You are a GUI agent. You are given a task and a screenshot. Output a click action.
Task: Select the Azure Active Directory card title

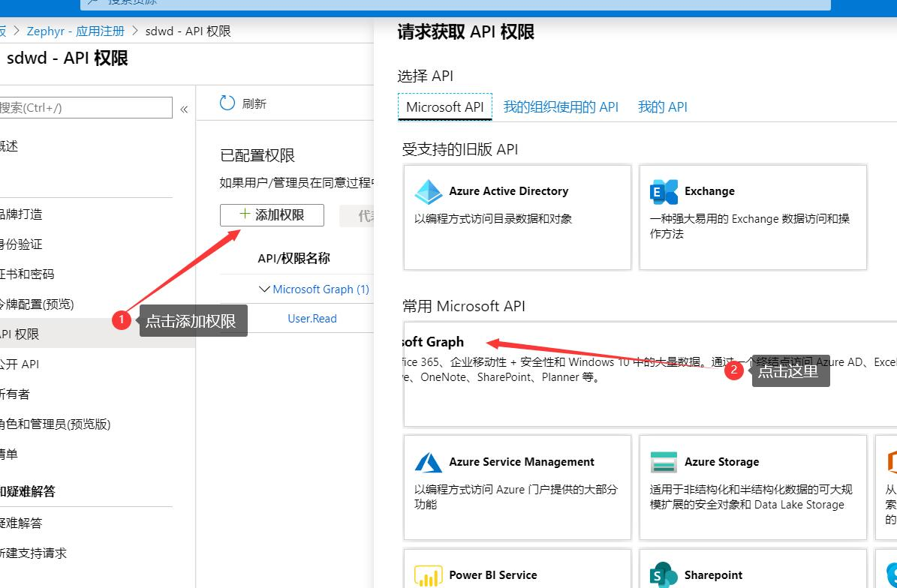(509, 190)
